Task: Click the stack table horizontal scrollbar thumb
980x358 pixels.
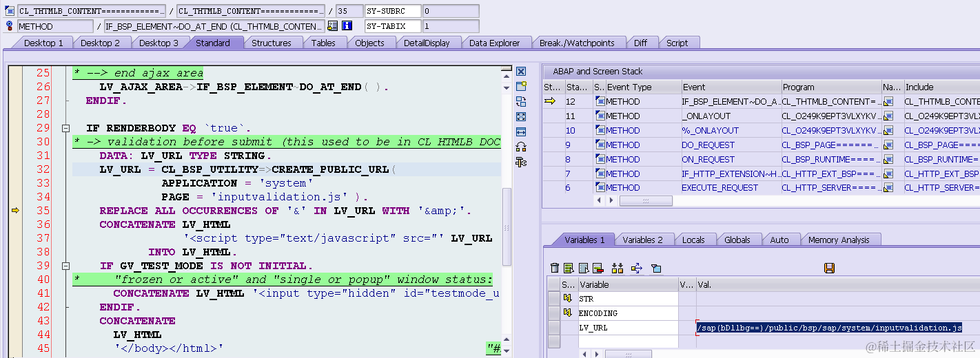Action: pos(646,200)
